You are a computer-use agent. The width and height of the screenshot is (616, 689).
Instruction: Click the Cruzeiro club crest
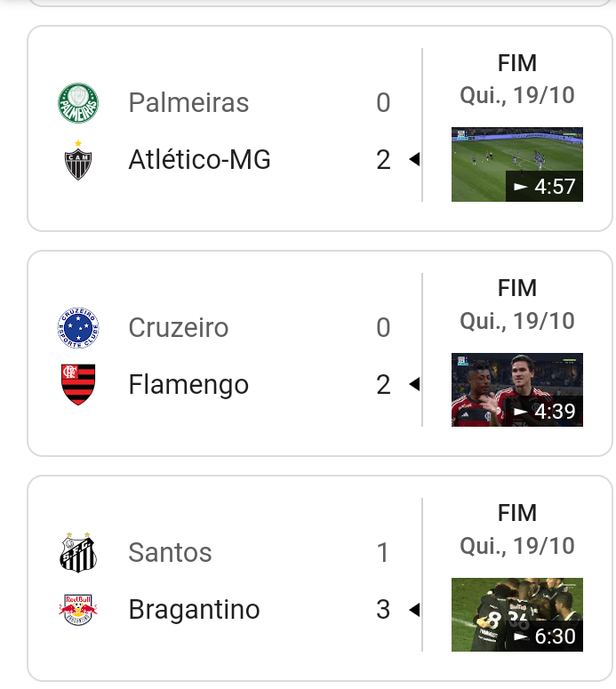tap(78, 328)
